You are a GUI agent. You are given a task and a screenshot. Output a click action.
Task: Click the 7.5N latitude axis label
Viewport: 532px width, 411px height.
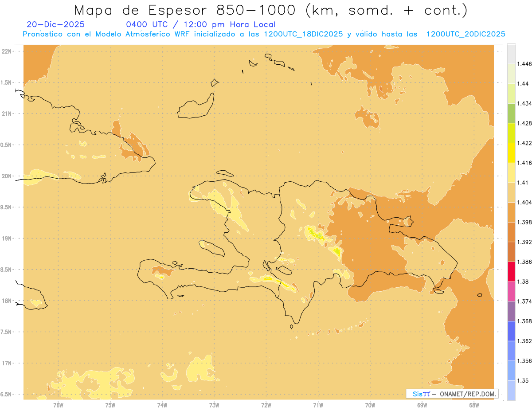point(6,332)
